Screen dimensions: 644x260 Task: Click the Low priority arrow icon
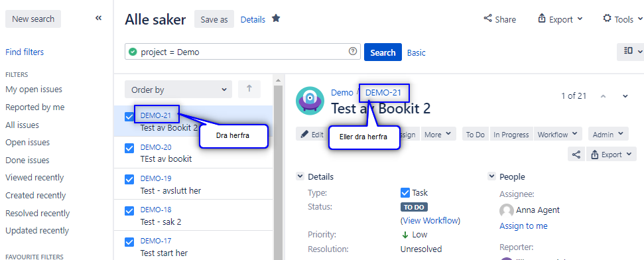click(405, 235)
